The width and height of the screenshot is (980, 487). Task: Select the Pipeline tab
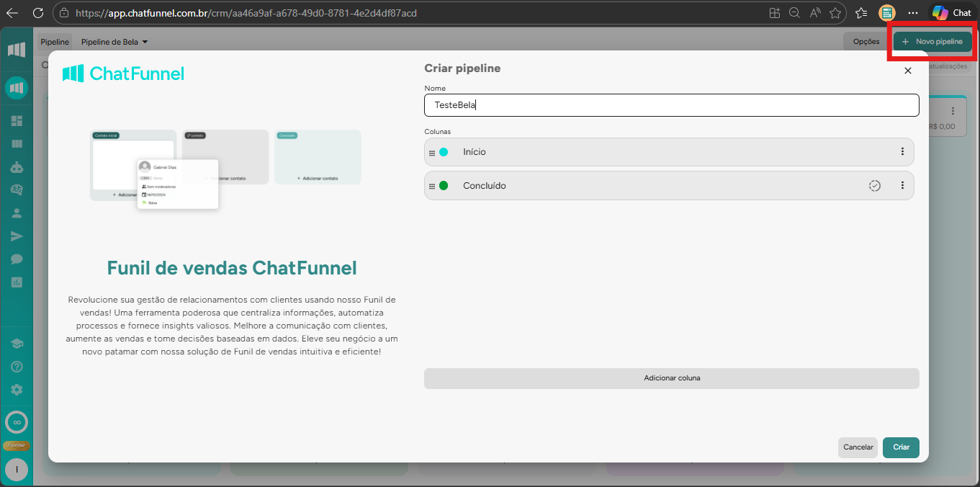click(x=55, y=42)
